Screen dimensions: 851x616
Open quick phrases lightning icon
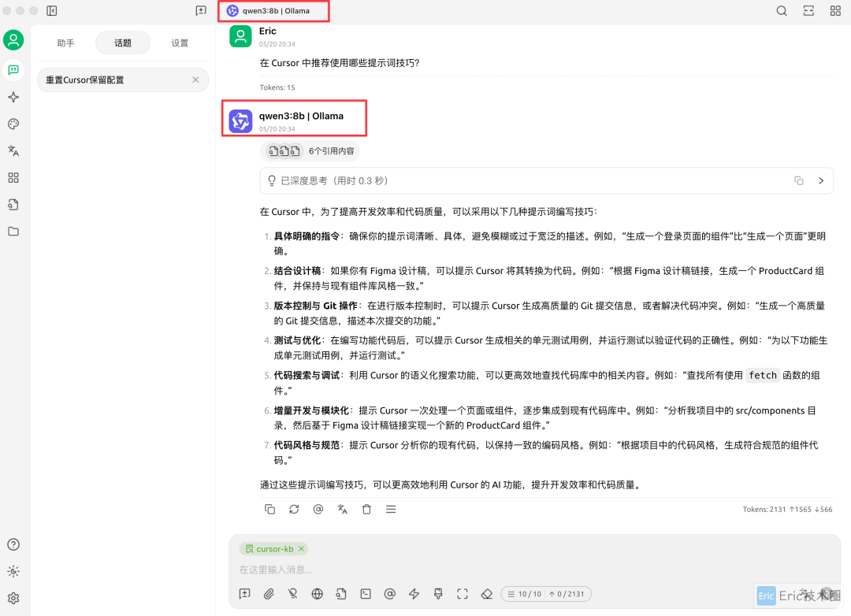click(414, 594)
